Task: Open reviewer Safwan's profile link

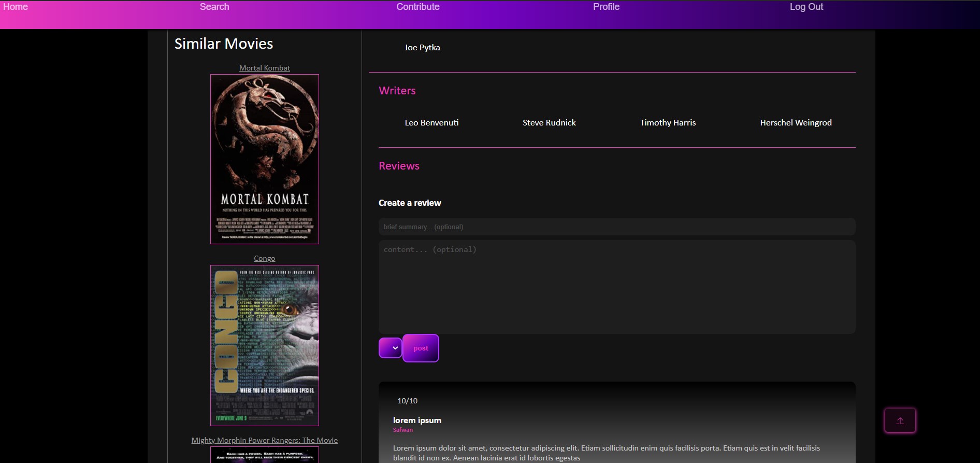Action: pyautogui.click(x=402, y=430)
